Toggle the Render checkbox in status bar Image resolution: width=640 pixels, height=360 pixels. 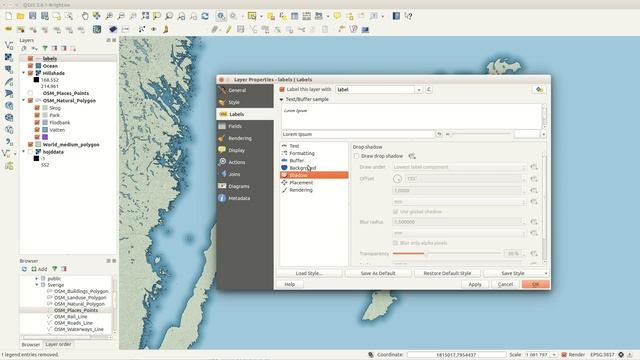[564, 355]
